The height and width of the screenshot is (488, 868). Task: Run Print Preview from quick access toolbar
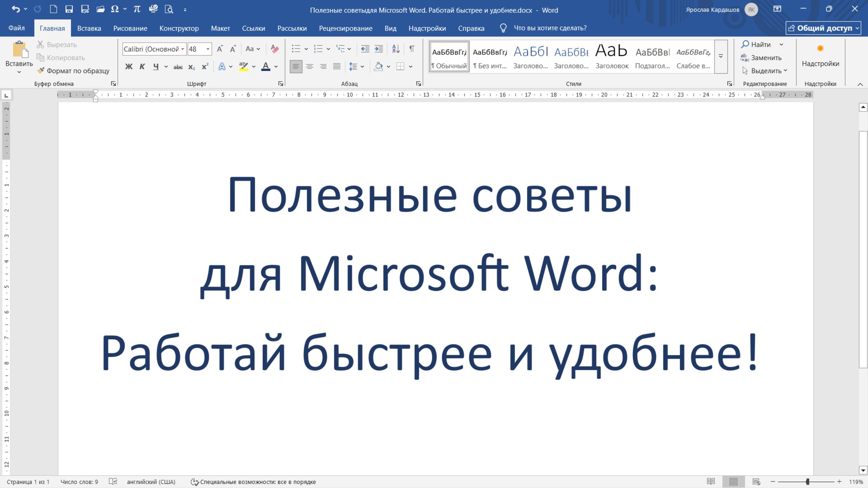(169, 10)
